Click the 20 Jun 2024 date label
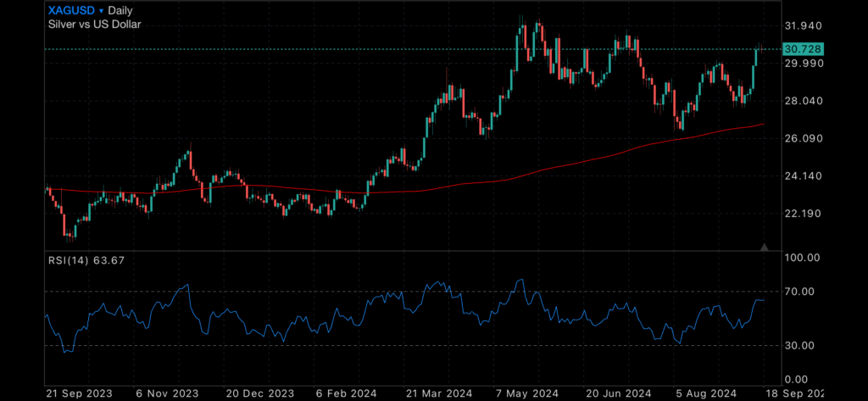The height and width of the screenshot is (401, 868). pos(620,393)
